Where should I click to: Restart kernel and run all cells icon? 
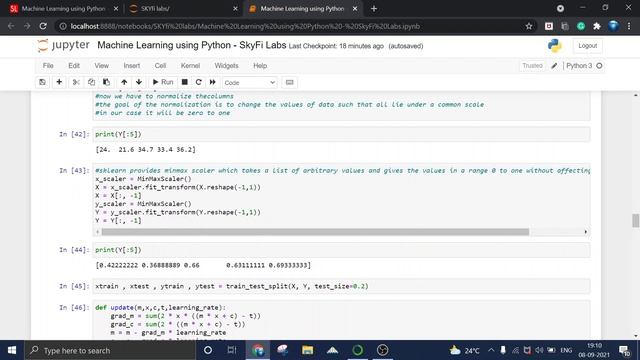213,82
